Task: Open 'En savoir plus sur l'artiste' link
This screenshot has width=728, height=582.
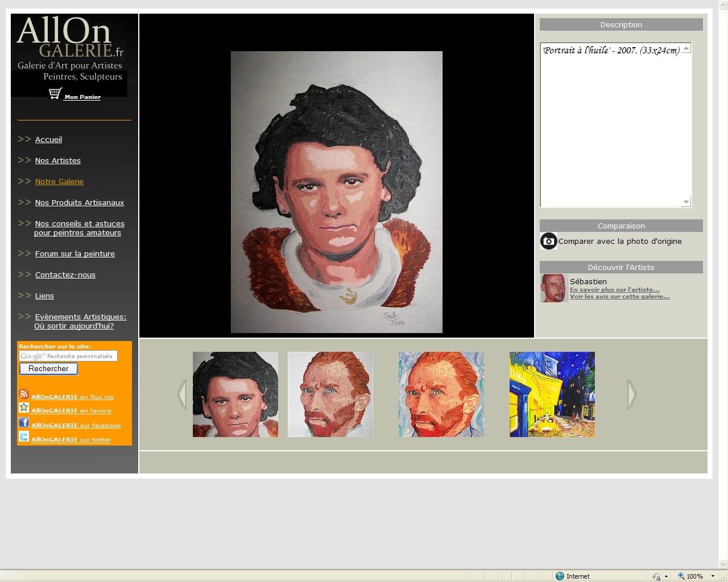Action: point(614,290)
